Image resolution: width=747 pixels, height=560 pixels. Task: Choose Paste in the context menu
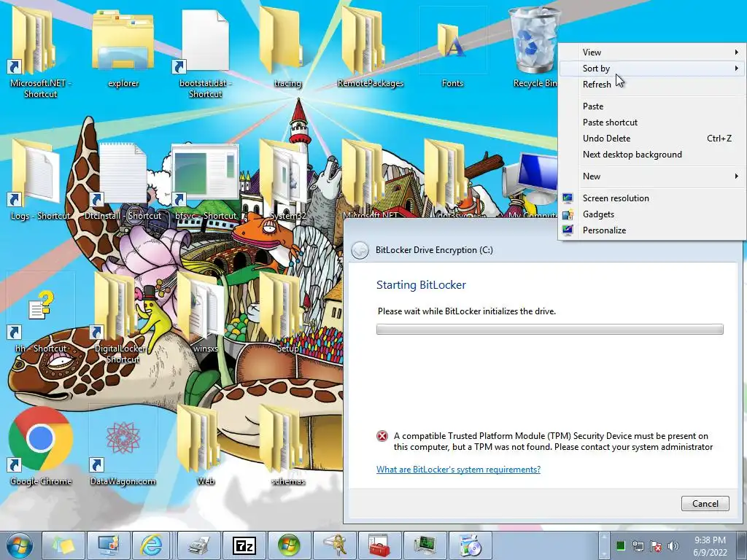[x=651, y=106]
